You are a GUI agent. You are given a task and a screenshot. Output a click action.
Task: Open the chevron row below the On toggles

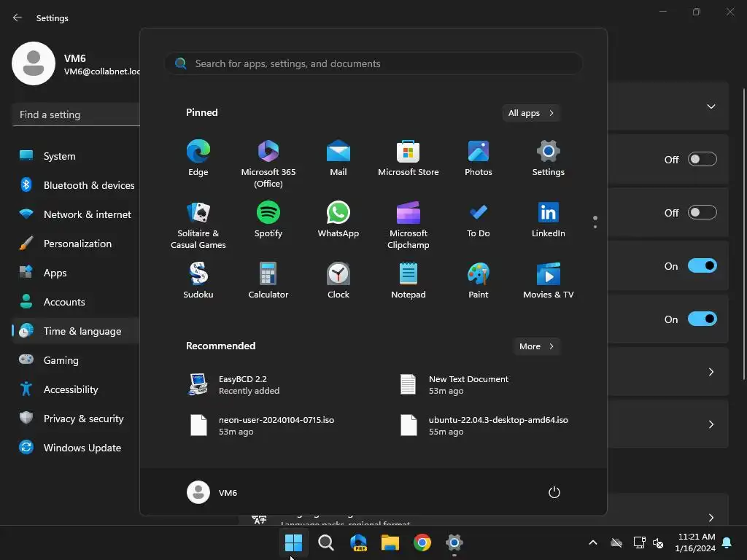pyautogui.click(x=711, y=372)
